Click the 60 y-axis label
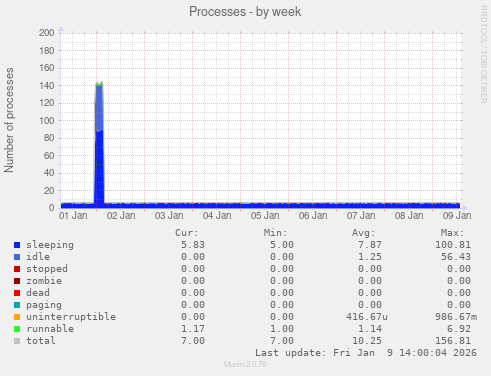This screenshot has height=376, width=491. click(49, 156)
